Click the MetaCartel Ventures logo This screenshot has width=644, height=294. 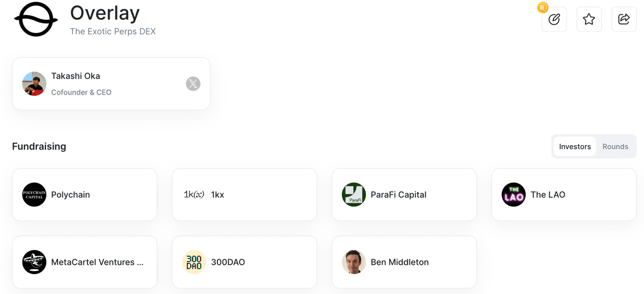click(34, 262)
